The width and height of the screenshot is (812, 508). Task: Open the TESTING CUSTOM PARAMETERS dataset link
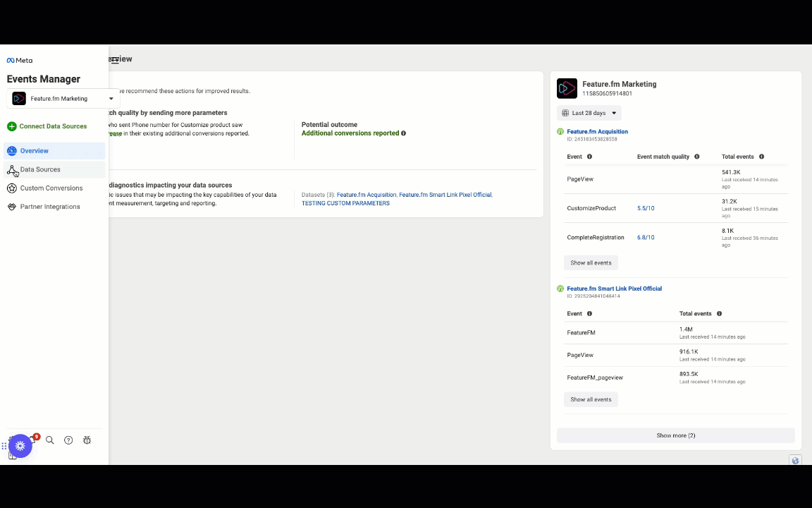pos(345,203)
